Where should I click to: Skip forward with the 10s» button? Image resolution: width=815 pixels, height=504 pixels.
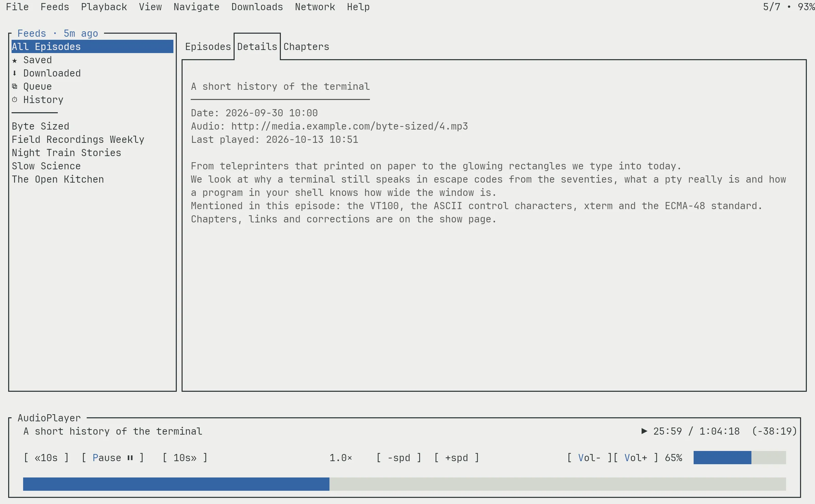(185, 458)
